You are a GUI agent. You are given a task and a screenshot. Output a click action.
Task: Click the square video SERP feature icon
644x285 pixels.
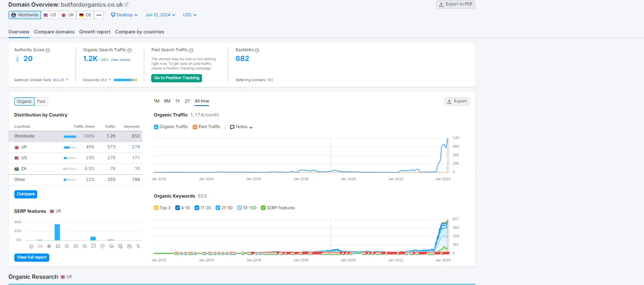[76, 246]
